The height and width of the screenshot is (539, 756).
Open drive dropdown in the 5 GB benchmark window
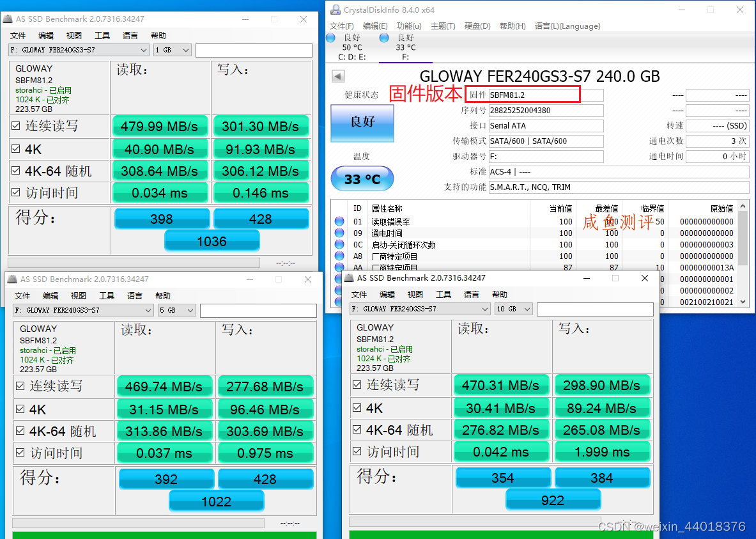(x=83, y=310)
